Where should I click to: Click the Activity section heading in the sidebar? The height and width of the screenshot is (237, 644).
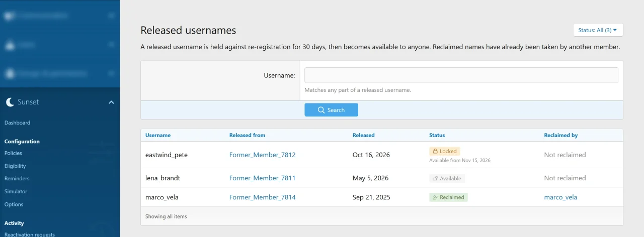pyautogui.click(x=14, y=223)
